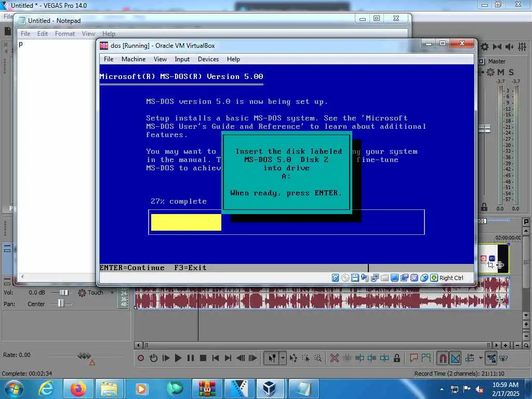Click the Trim Start icon

(x=360, y=358)
